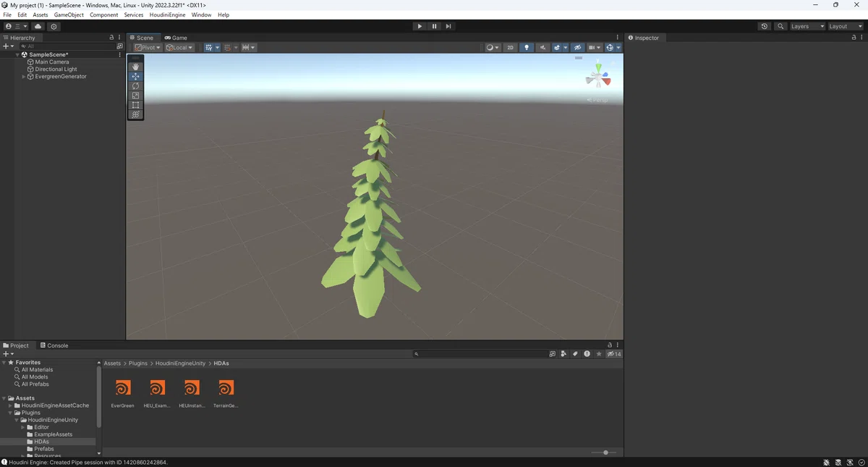Toggle scene lighting
Screen dimensions: 868x467
(x=527, y=47)
